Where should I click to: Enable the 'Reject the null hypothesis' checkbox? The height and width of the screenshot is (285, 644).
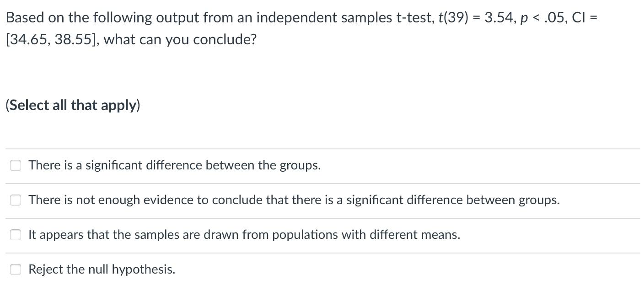click(16, 269)
